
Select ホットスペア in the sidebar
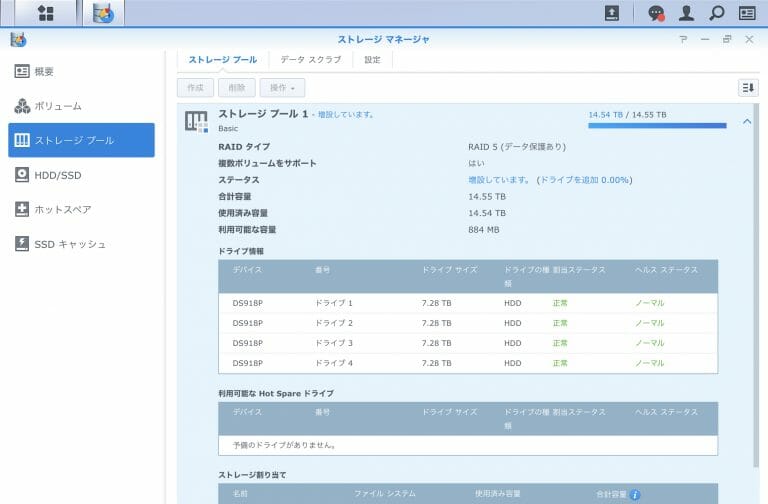pos(81,209)
